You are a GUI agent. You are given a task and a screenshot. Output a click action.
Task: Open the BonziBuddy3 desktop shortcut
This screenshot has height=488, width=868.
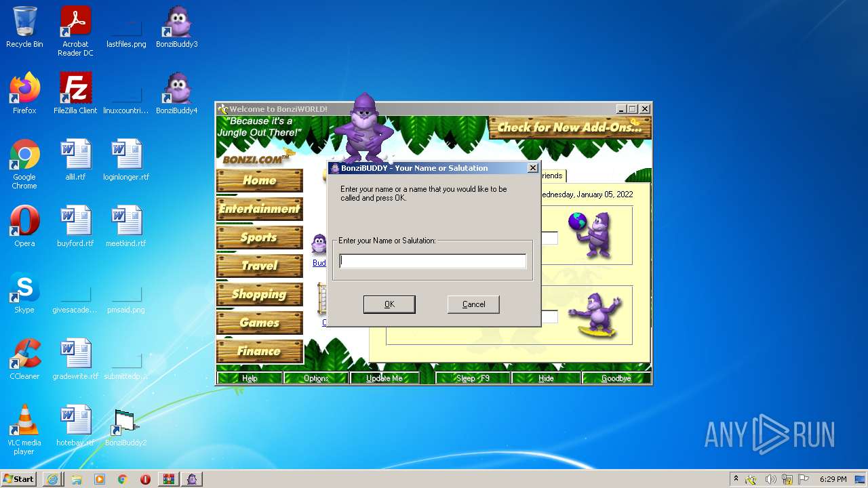click(177, 27)
